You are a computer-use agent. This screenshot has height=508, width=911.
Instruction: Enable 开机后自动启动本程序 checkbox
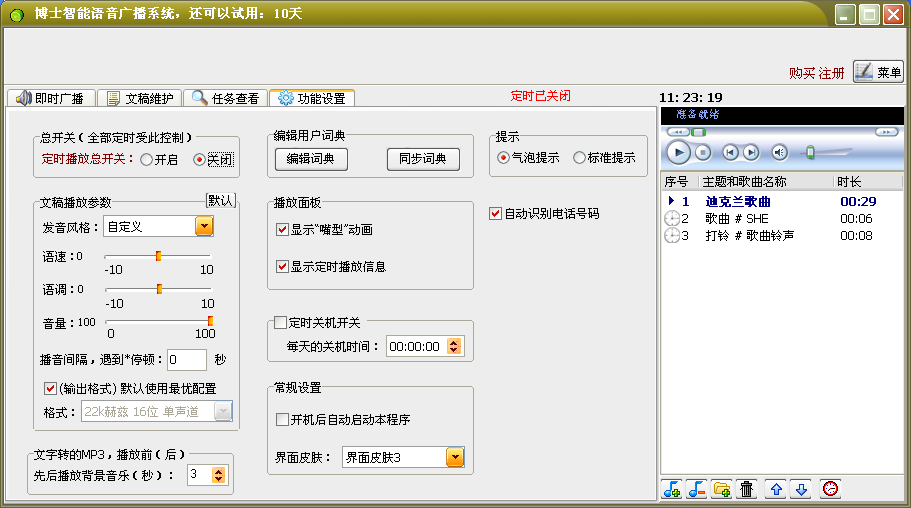pyautogui.click(x=343, y=420)
